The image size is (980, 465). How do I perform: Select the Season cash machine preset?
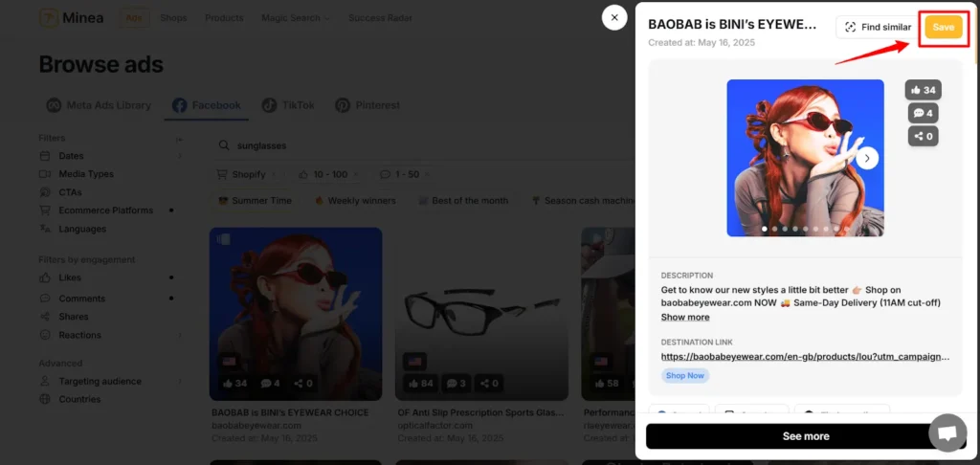click(583, 201)
